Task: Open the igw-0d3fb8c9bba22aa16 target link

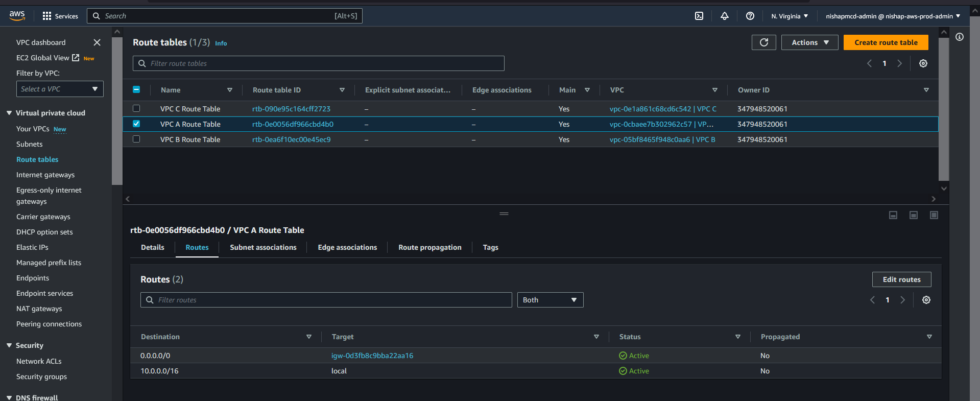Action: pyautogui.click(x=372, y=356)
